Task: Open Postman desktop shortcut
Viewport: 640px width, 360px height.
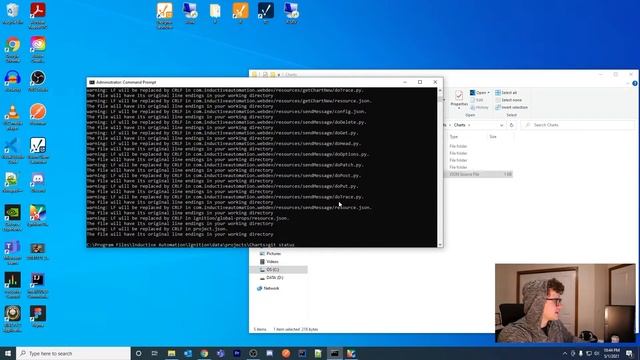Action: (x=38, y=115)
